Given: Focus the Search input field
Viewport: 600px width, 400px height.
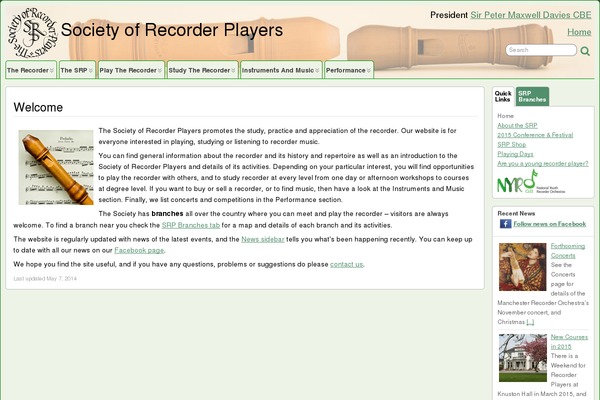Looking at the screenshot, I should pos(541,50).
